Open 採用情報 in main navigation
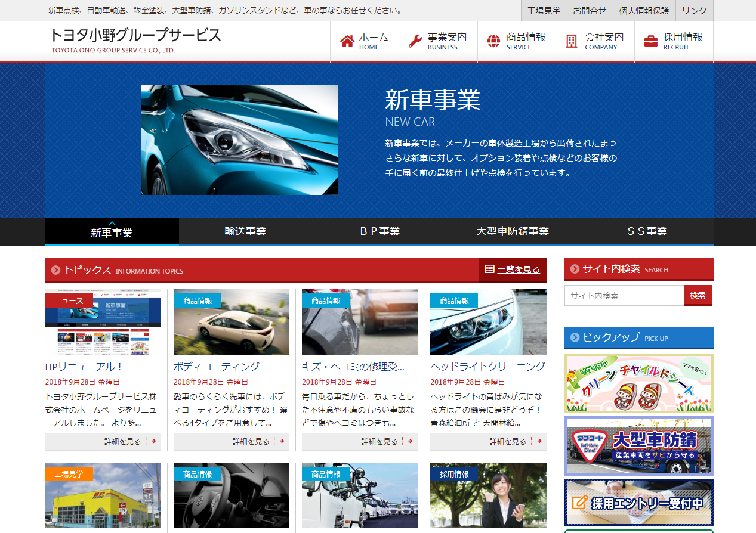The height and width of the screenshot is (533, 756). 674,41
